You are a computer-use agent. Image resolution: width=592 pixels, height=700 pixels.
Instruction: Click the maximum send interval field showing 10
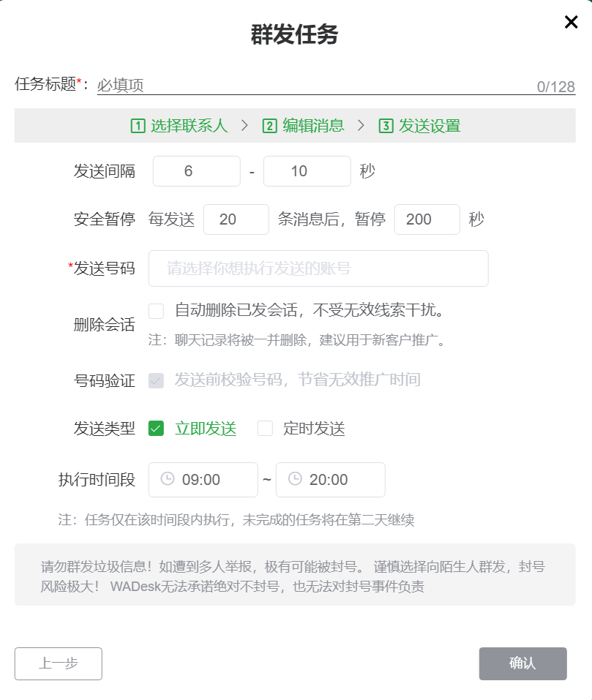coord(307,171)
